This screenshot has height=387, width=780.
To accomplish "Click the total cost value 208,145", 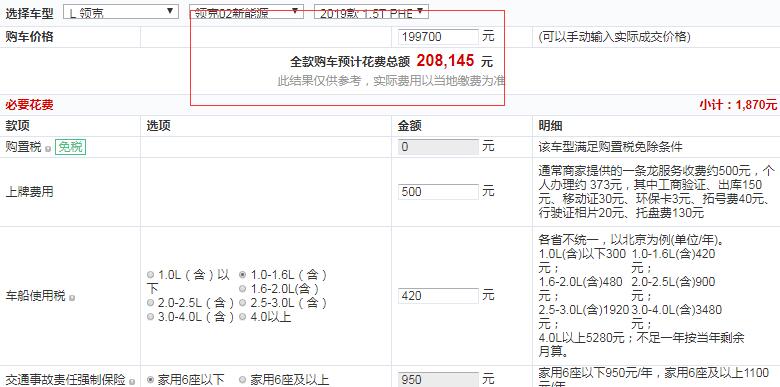I will (445, 61).
